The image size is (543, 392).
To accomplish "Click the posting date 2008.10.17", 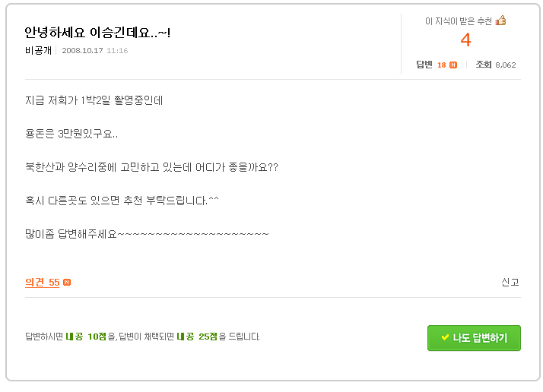I will tap(82, 50).
